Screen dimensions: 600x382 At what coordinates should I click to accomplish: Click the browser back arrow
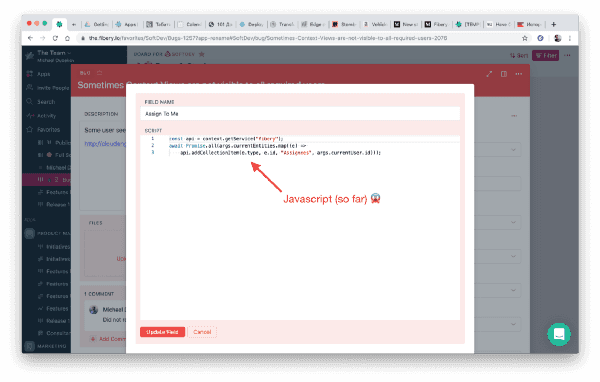coord(30,38)
